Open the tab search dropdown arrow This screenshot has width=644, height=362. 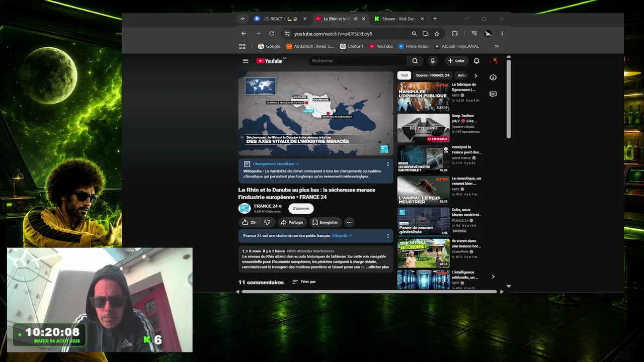[243, 19]
